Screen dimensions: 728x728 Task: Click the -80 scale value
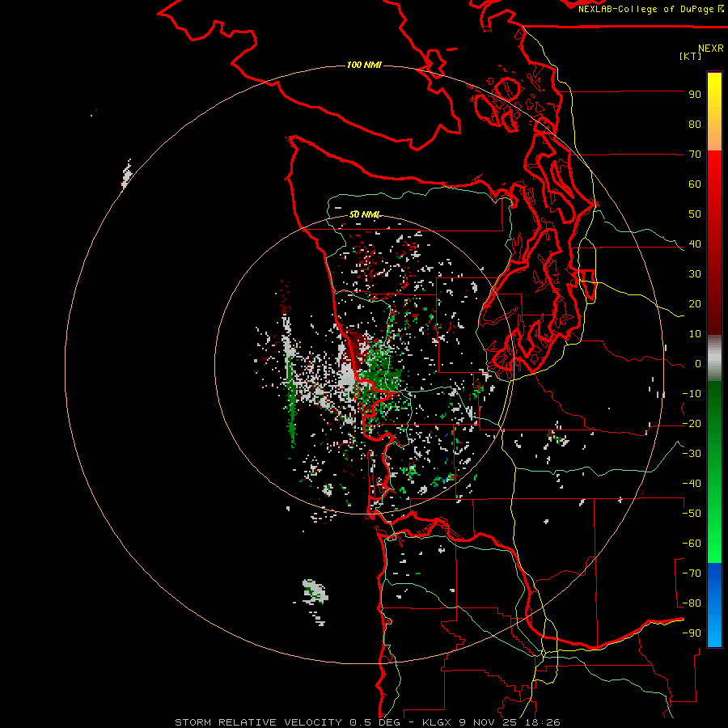click(x=692, y=603)
